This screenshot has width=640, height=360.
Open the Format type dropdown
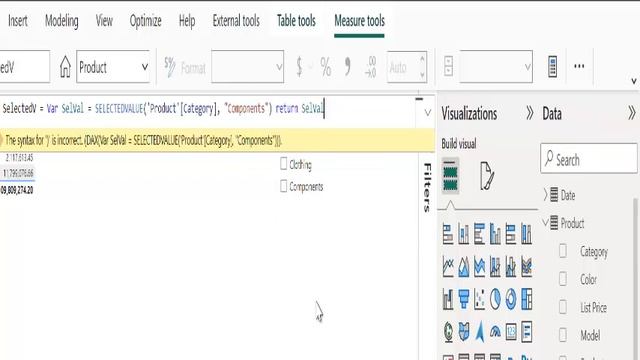coord(247,67)
